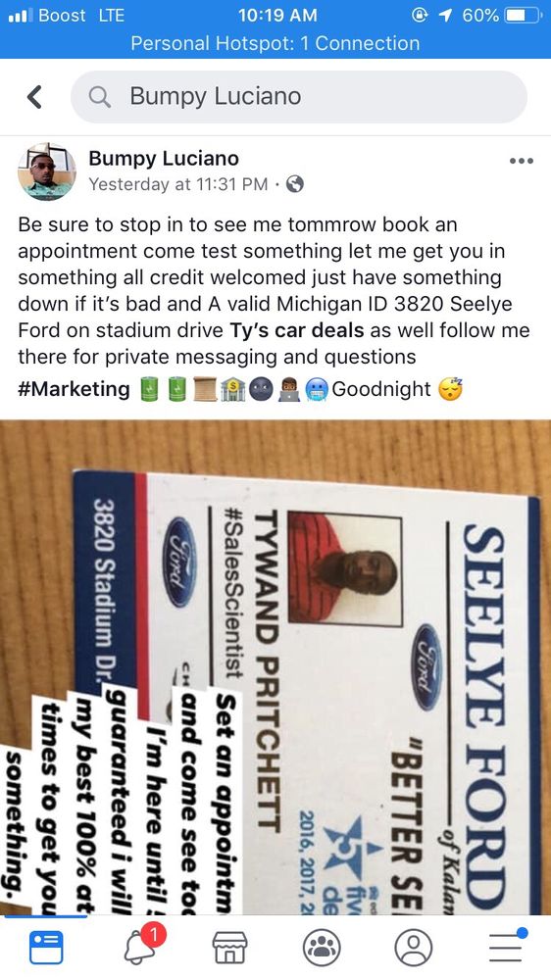Follow the Ty's car deals link

(296, 330)
